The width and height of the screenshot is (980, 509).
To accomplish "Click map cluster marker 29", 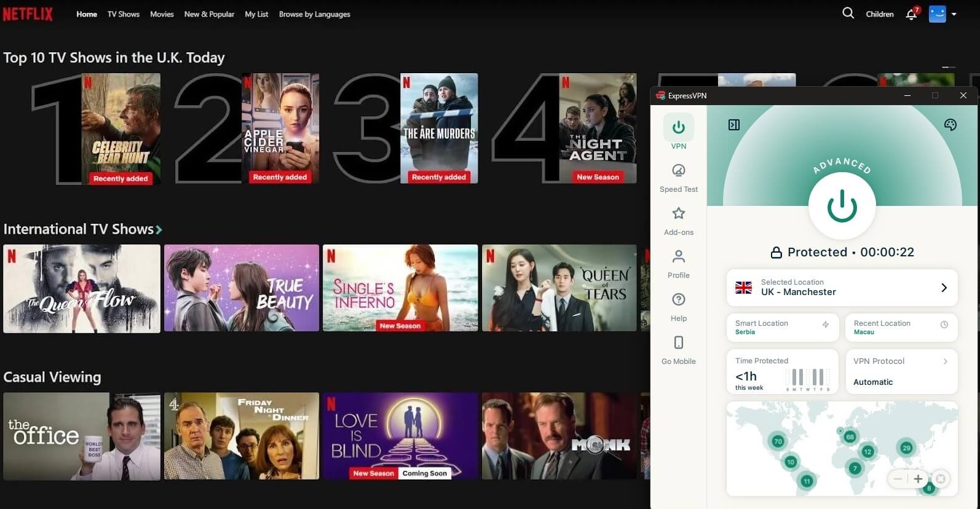I will (x=906, y=448).
